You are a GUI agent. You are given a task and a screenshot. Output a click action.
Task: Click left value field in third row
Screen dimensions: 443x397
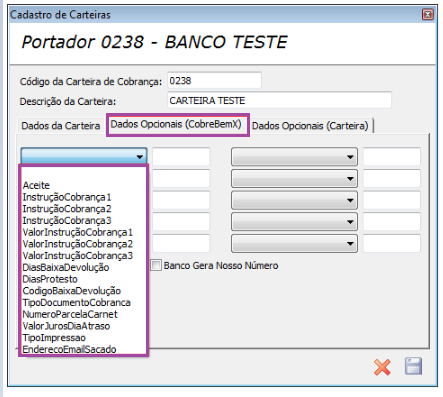tap(181, 200)
